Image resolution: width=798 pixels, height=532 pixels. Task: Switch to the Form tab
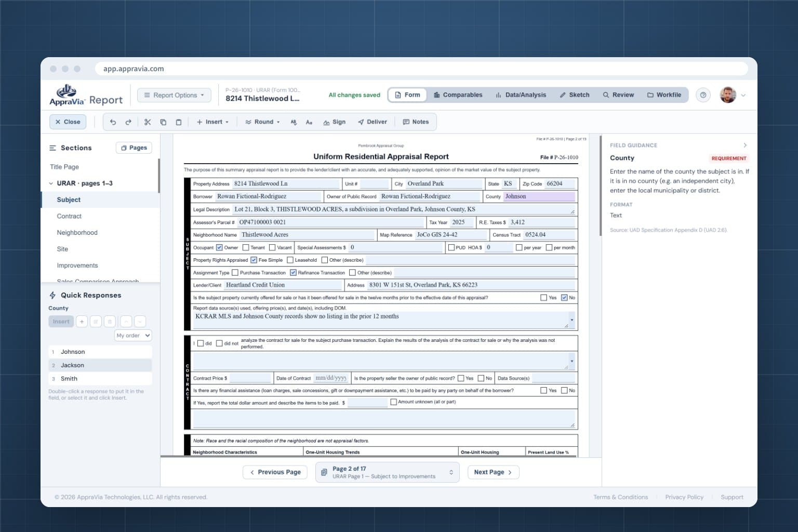(407, 95)
